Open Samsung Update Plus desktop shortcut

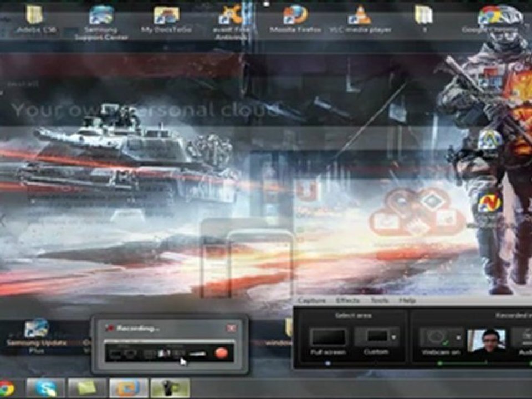click(x=37, y=336)
